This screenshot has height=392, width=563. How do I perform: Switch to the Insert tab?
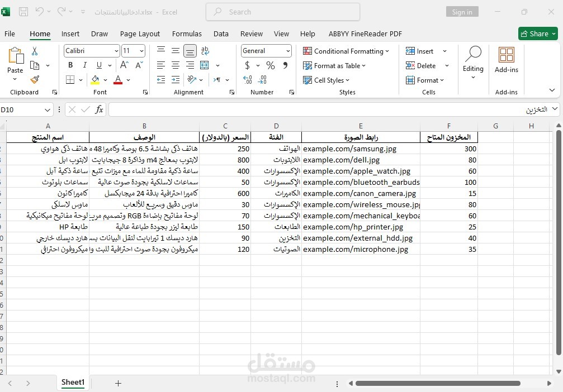70,34
